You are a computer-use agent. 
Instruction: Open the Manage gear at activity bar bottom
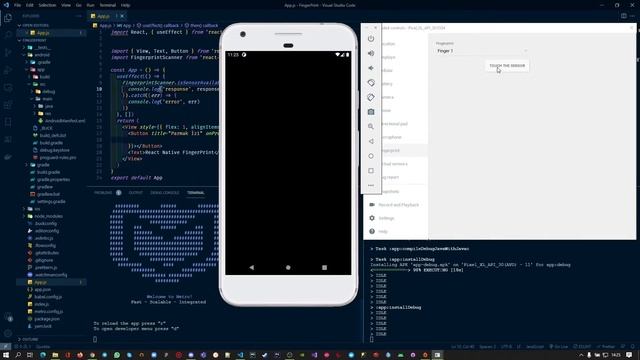point(8,333)
